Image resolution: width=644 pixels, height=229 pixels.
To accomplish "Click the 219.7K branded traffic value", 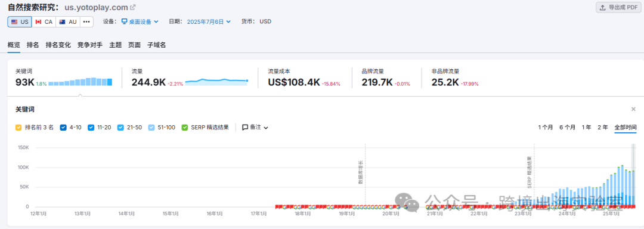I will pos(377,82).
